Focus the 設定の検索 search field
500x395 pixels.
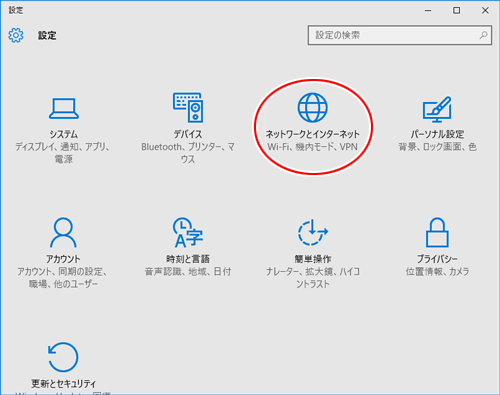click(x=400, y=35)
